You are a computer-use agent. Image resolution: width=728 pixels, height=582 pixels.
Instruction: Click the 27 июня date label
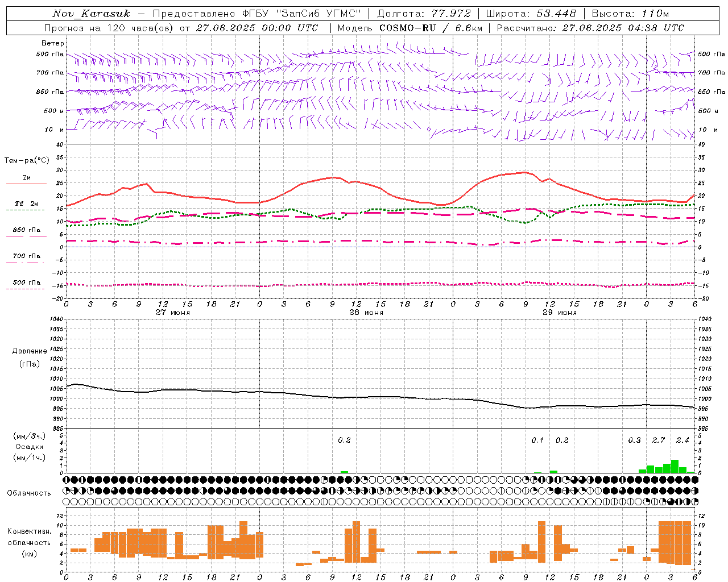pos(173,313)
